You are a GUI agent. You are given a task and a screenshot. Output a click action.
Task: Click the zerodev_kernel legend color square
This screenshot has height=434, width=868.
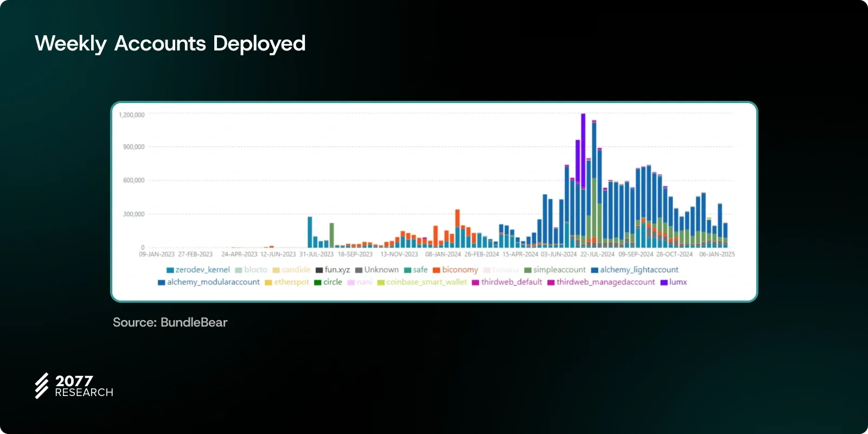point(170,270)
